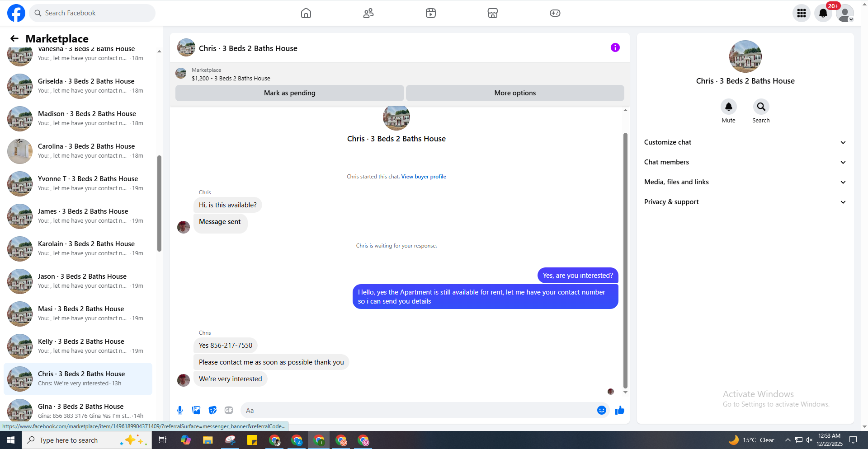Viewport: 868px width, 449px height.
Task: Open Jason's 3 Beds 2 Baths conversation
Action: coord(78,281)
